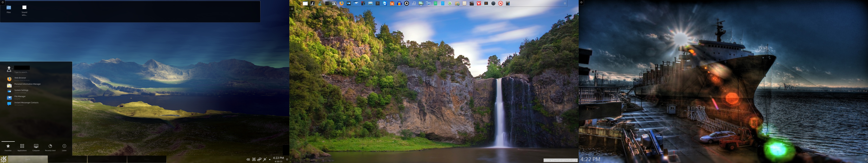Viewport: 868px width, 163px height.
Task: Launch Vivaldi browser from the dock
Action: pyautogui.click(x=479, y=3)
